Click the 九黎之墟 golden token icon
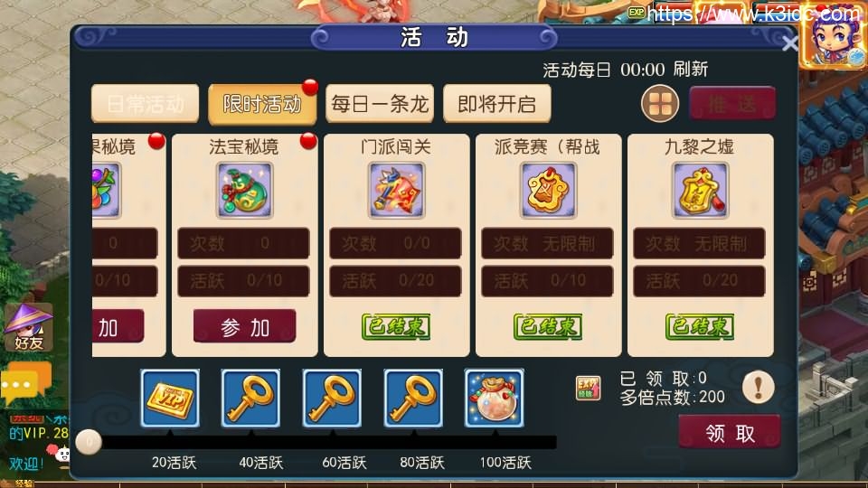Image resolution: width=868 pixels, height=488 pixels. click(x=700, y=191)
